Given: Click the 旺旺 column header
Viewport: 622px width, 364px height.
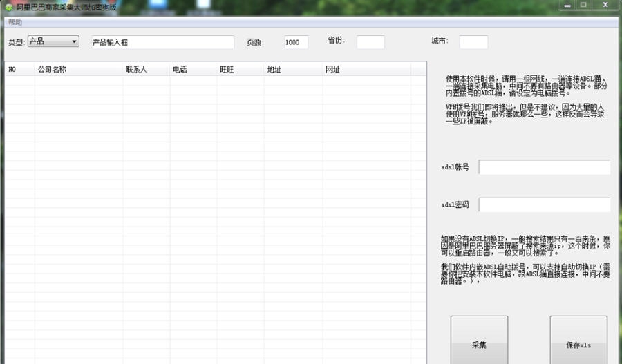Looking at the screenshot, I should (x=241, y=69).
